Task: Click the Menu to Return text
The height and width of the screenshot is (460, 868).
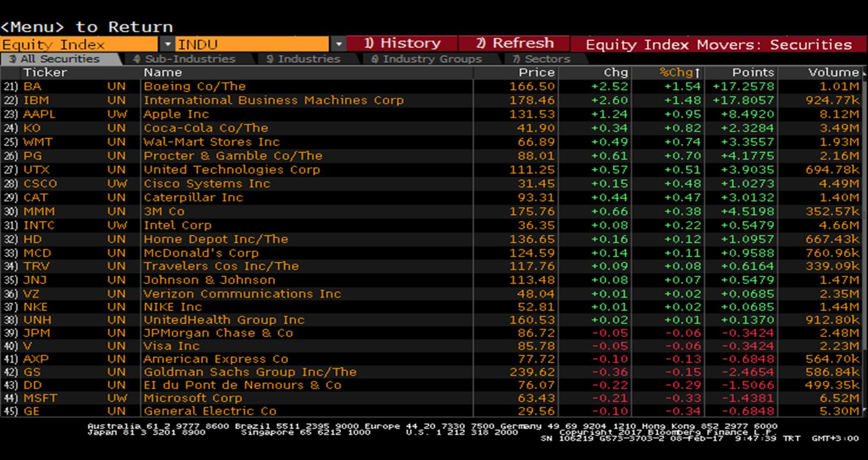Action: 87,27
